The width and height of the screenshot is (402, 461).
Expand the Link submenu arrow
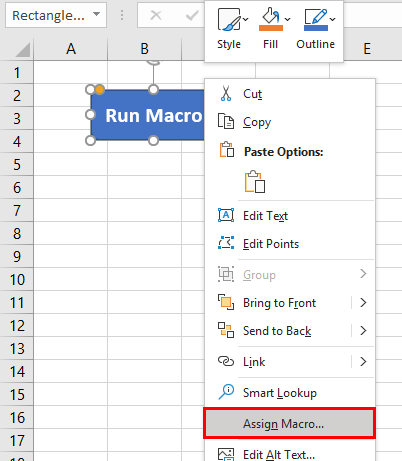pos(363,361)
